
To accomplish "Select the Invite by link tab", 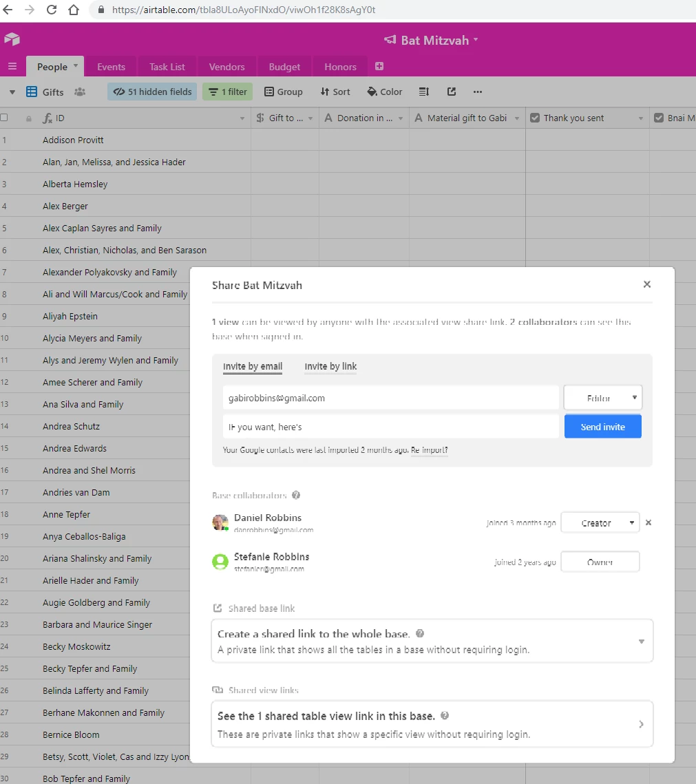I will click(330, 366).
